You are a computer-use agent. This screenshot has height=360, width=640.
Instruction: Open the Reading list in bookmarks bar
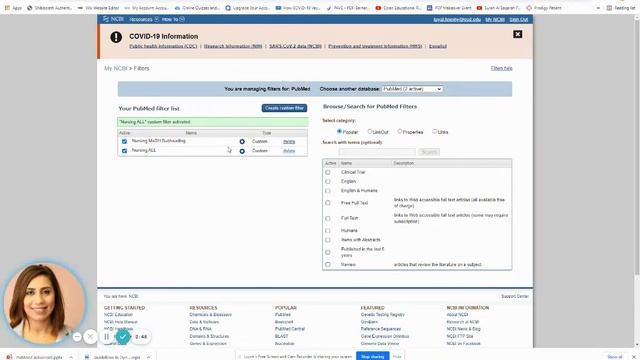[621, 8]
